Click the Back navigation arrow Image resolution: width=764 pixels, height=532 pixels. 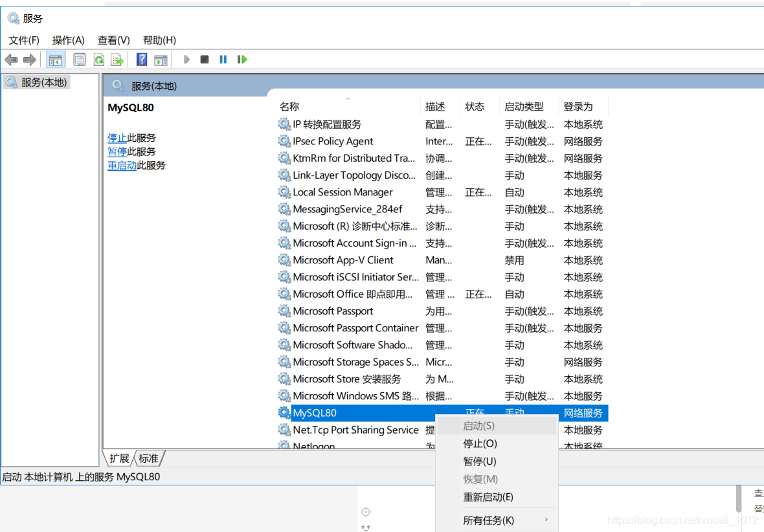click(x=11, y=59)
